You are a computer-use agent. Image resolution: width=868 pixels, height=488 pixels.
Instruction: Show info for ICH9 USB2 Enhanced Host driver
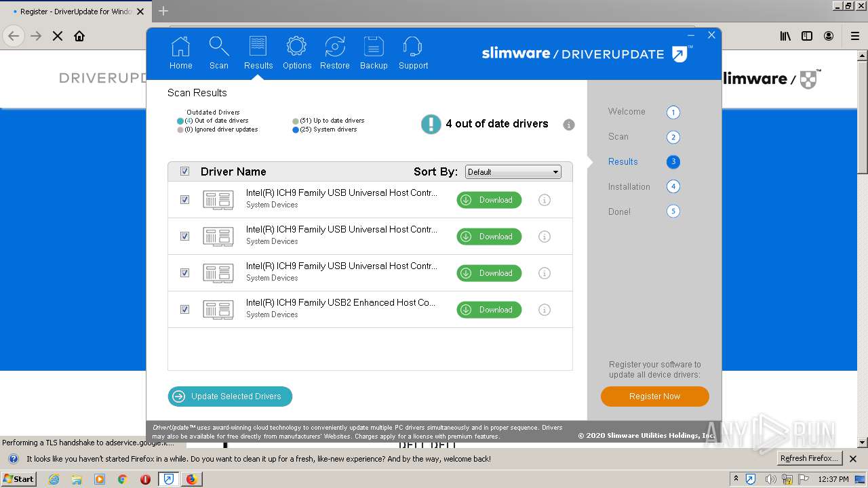(545, 310)
